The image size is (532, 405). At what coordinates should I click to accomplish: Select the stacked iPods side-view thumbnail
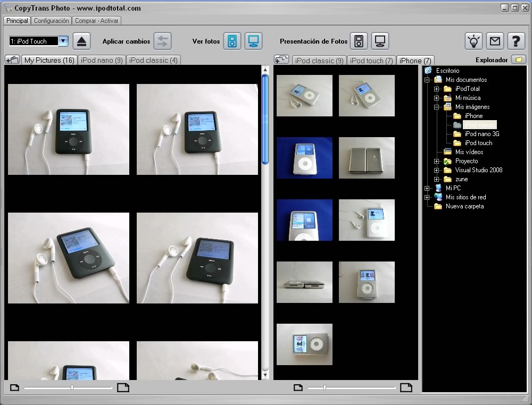304,282
